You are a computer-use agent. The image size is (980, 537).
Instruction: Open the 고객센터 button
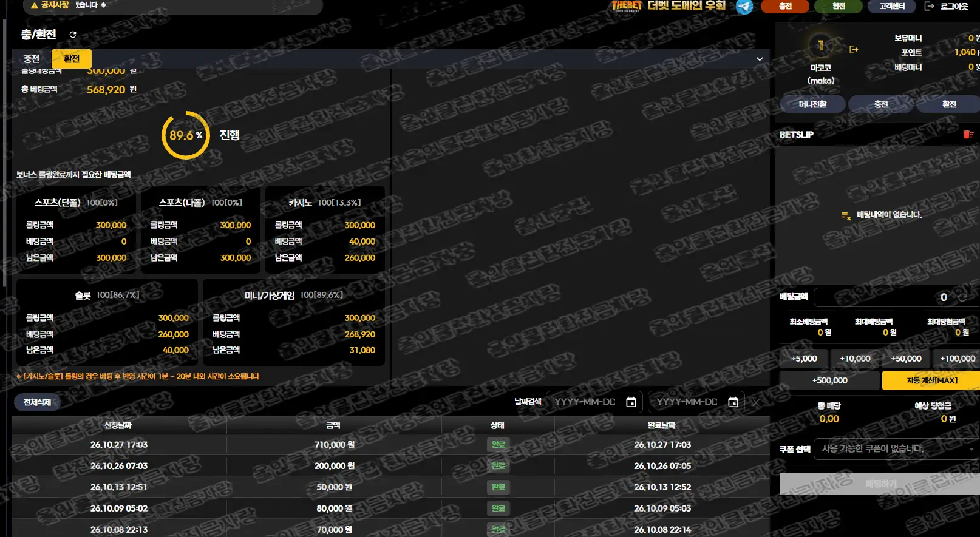892,6
